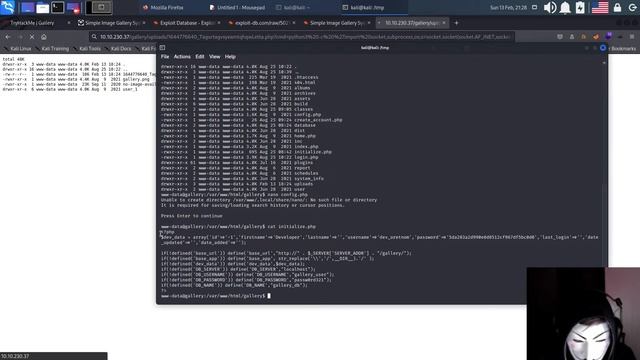Open the screen recorder panel launcher
This screenshot has height=360, width=640.
(x=73, y=7)
